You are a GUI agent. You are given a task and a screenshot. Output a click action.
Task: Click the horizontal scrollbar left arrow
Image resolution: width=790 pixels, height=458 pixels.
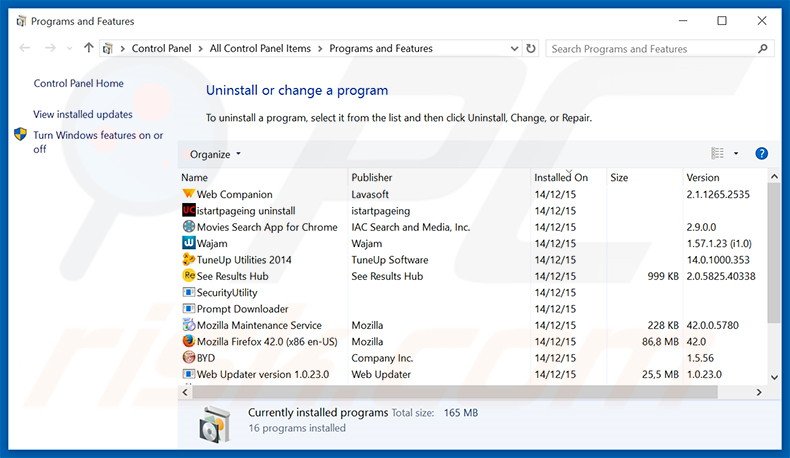coord(185,392)
